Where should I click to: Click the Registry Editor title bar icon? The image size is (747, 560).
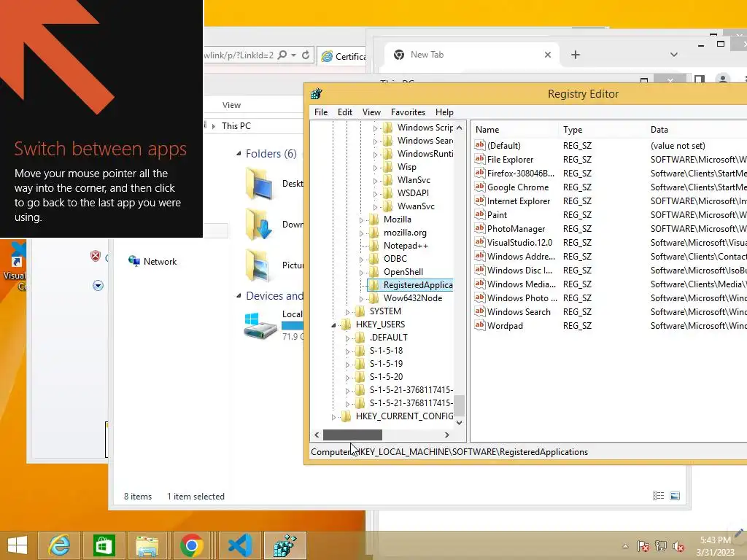(x=317, y=93)
